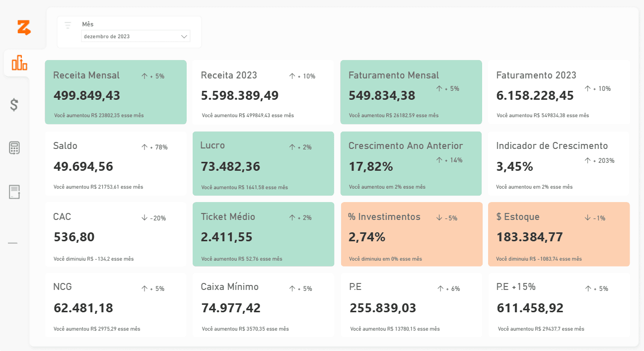Image resolution: width=644 pixels, height=351 pixels.
Task: Click the up arrow indicator on Ticket Médio
Action: point(292,217)
